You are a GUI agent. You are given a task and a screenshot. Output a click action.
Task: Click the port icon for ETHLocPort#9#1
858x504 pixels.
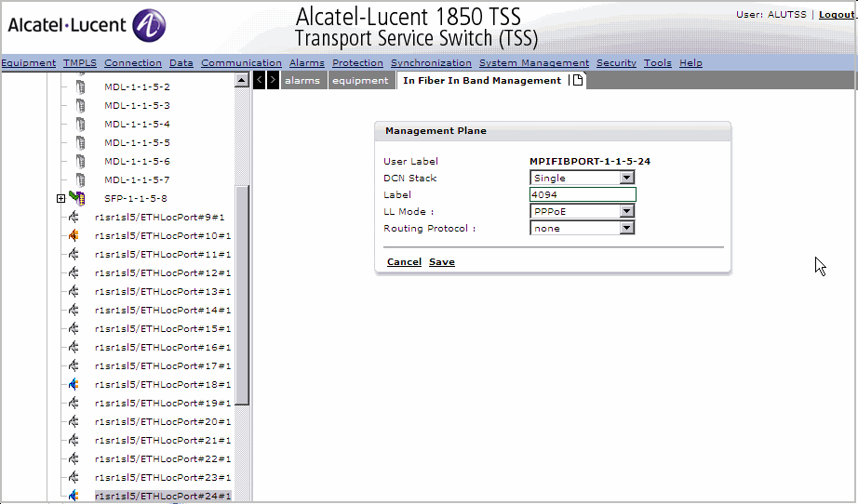(x=74, y=217)
